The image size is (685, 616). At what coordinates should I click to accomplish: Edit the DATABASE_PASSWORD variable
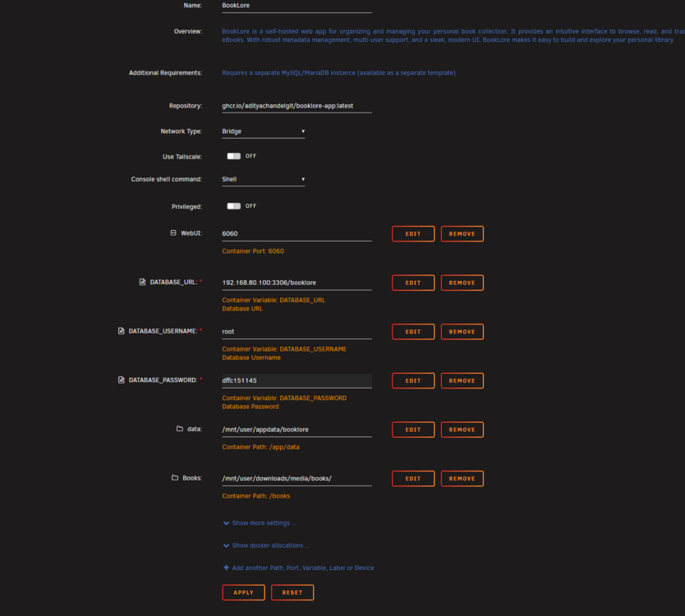(413, 380)
